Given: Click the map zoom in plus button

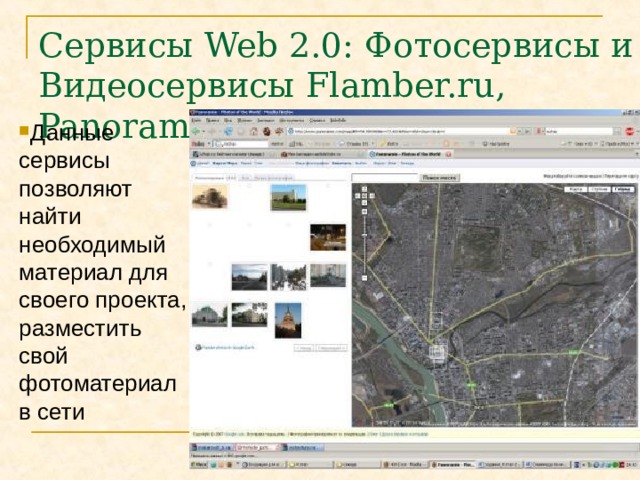Looking at the screenshot, I should 364,211.
